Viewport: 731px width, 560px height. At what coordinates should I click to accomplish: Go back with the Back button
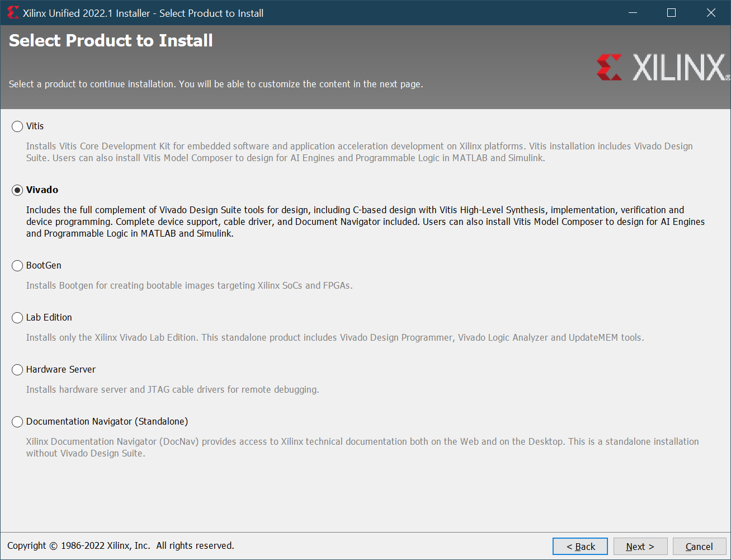pyautogui.click(x=580, y=547)
